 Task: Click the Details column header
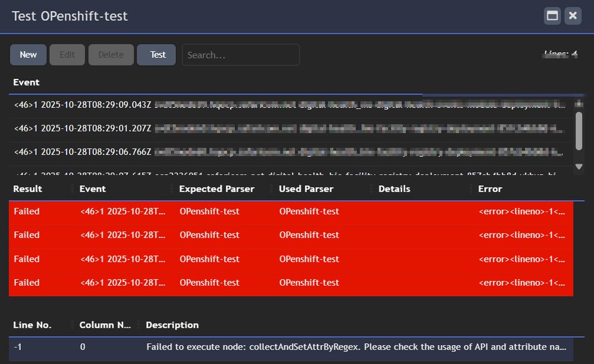pyautogui.click(x=394, y=189)
